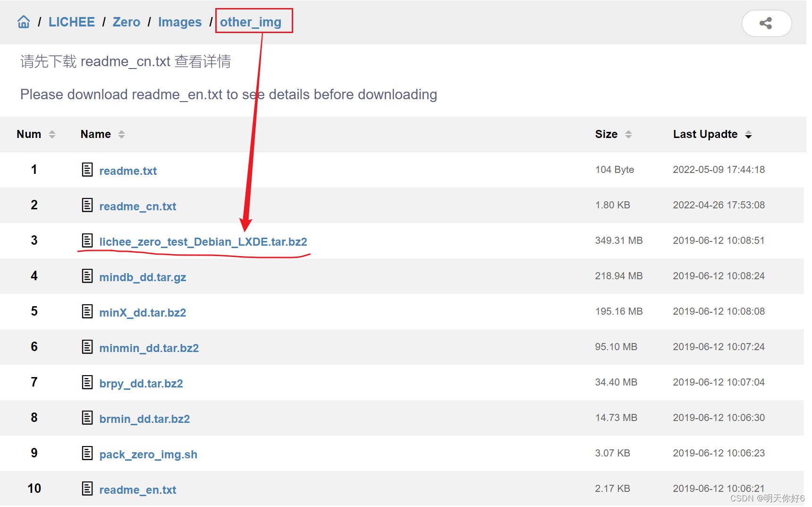Screen dimensions: 812x507
Task: Click date 2019-06-12 10:06:23
Action: point(719,453)
